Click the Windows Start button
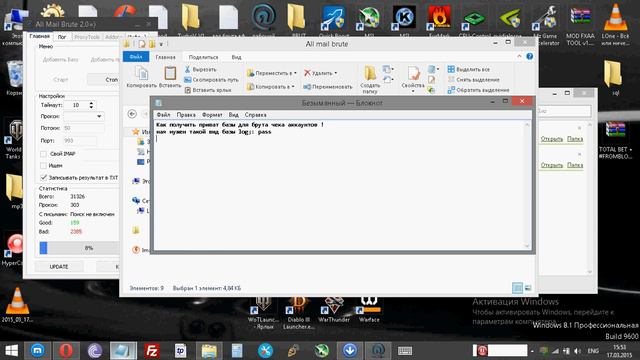This screenshot has height=360, width=640. point(12,350)
